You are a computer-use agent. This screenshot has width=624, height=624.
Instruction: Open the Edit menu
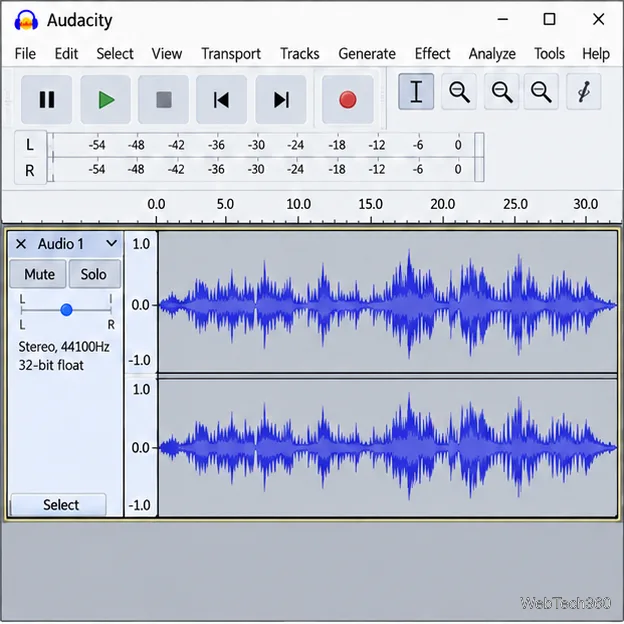click(x=66, y=54)
